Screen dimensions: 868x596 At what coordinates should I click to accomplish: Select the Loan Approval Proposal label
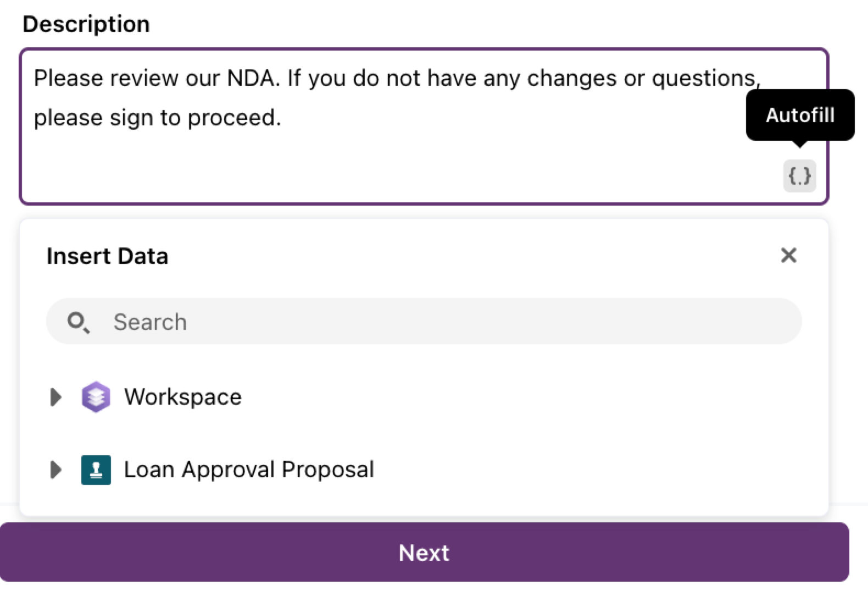click(x=249, y=470)
